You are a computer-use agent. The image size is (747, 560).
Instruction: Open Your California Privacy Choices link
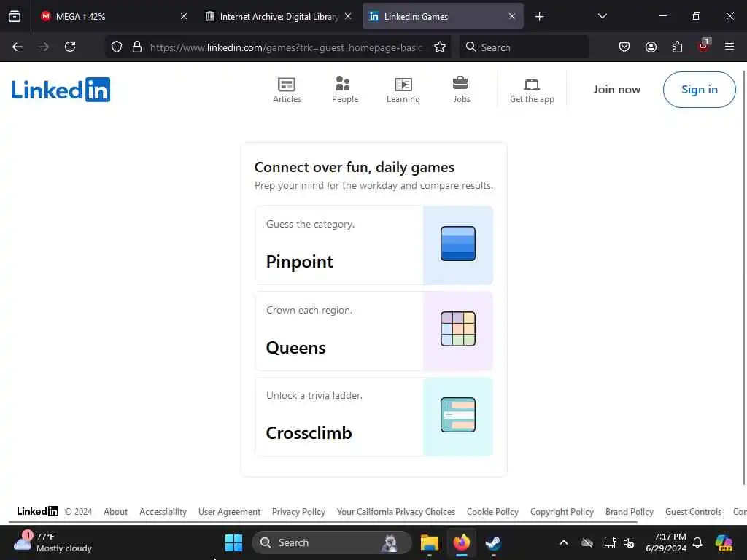pyautogui.click(x=396, y=512)
